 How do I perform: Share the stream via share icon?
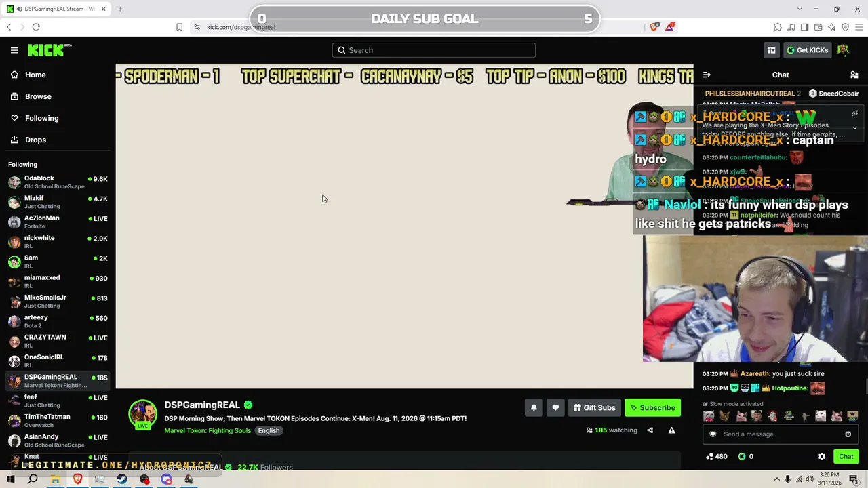(x=650, y=430)
